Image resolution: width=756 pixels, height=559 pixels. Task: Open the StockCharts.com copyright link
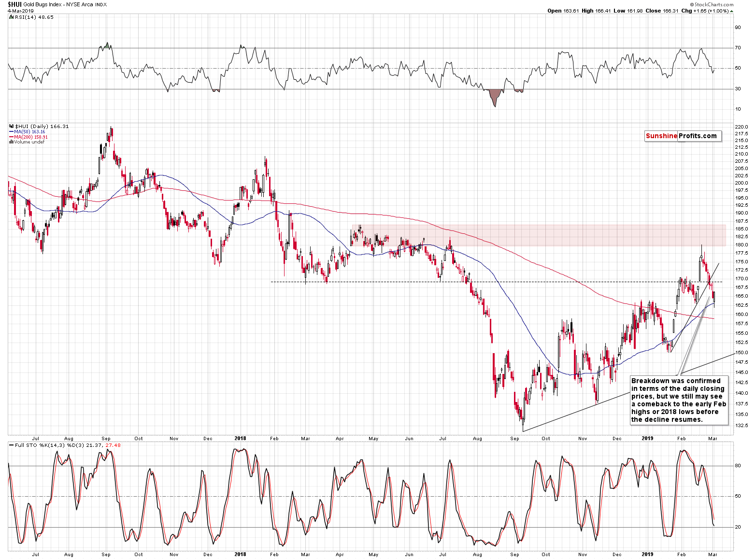tap(712, 4)
